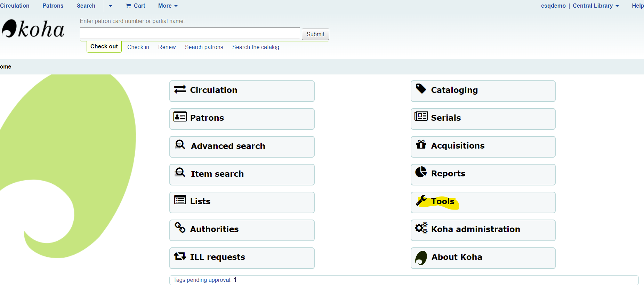Switch to the Search patrons tab
Viewport: 644px width, 286px height.
[x=204, y=47]
